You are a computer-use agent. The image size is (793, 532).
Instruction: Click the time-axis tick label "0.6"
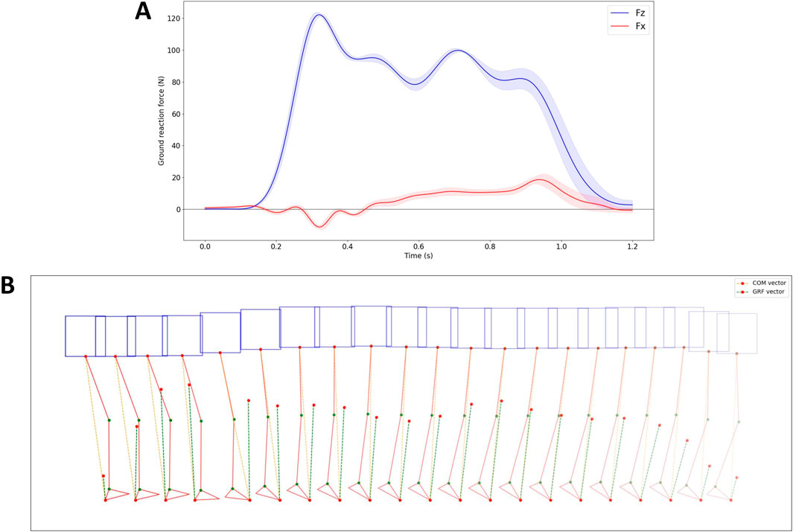click(x=418, y=247)
